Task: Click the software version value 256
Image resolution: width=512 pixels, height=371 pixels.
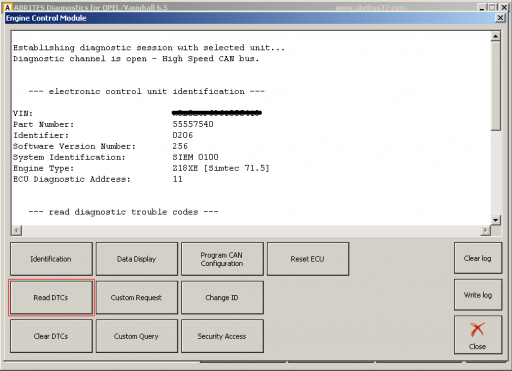Action: click(x=180, y=146)
